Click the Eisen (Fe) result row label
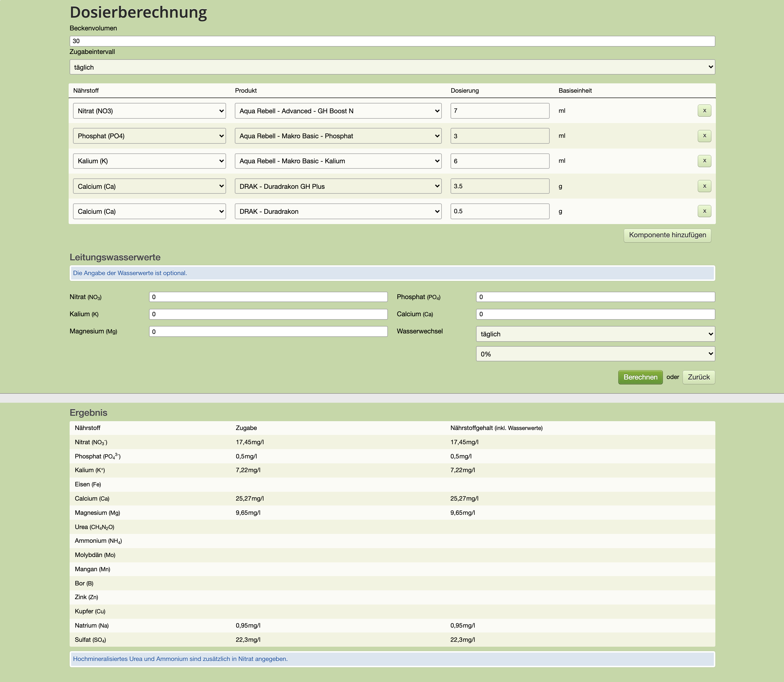 [88, 484]
